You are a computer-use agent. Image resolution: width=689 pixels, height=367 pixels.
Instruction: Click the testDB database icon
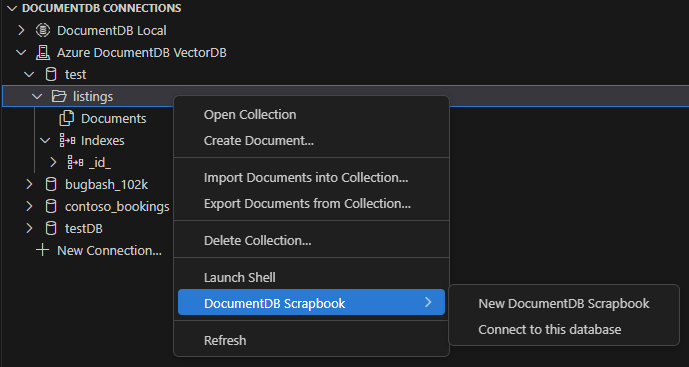[x=51, y=228]
